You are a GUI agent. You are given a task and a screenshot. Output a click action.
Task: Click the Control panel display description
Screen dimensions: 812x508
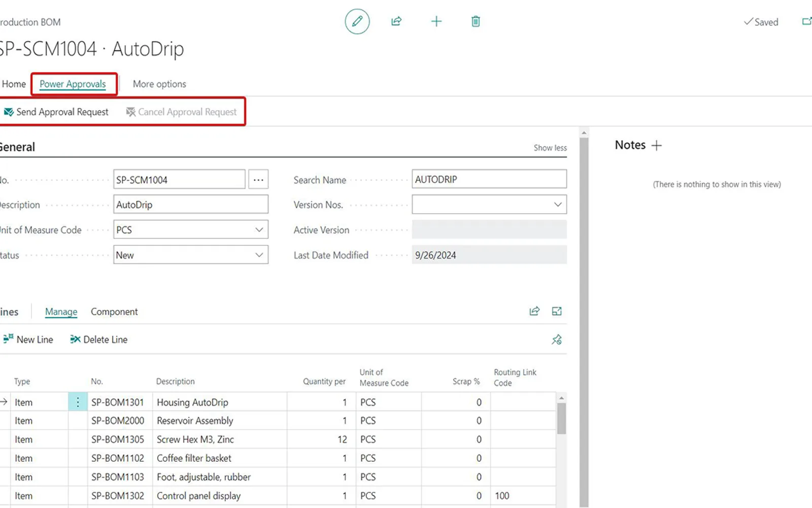tap(198, 496)
